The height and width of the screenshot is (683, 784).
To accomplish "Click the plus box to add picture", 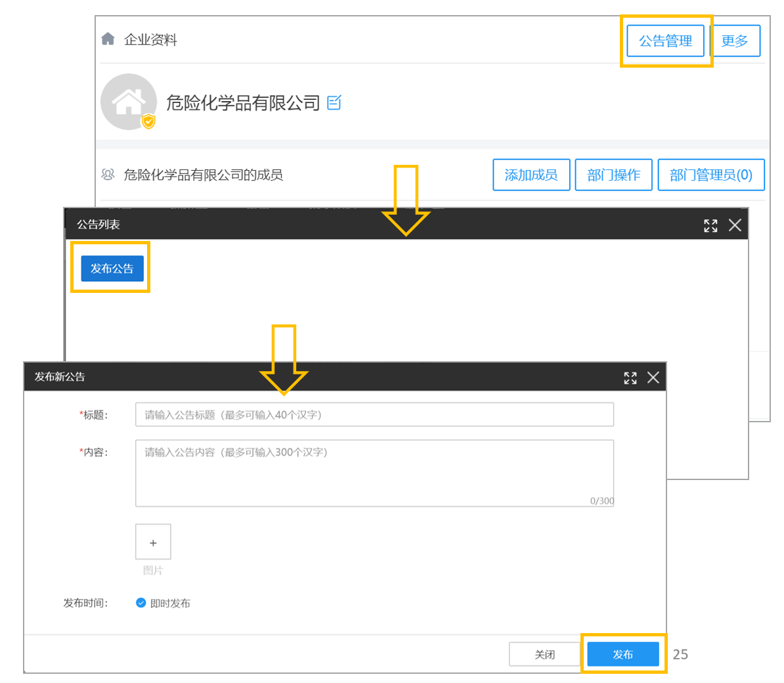I will point(153,542).
